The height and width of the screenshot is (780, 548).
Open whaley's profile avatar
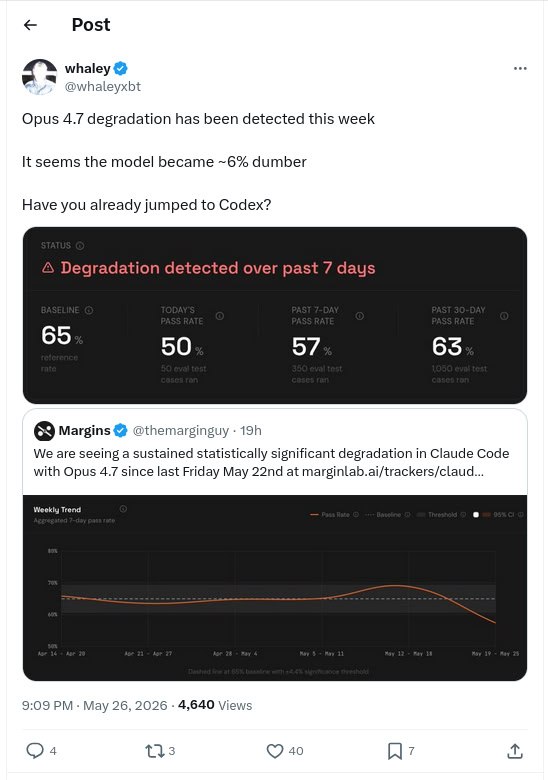point(40,77)
